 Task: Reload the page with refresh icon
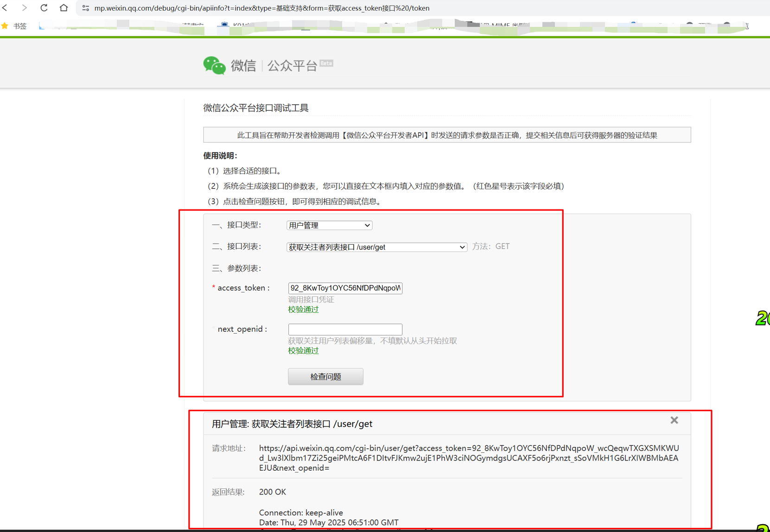[44, 8]
